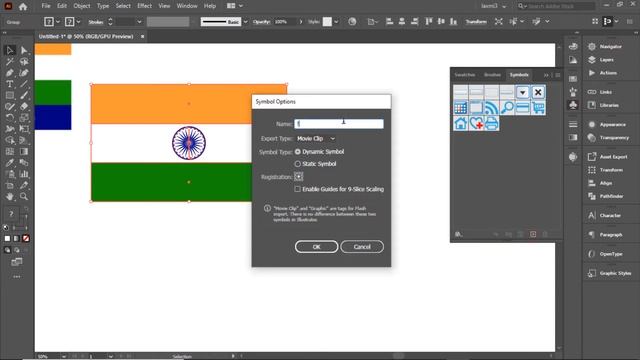Open the Symbol Libraries menu icon
640x360 pixels.
(458, 234)
